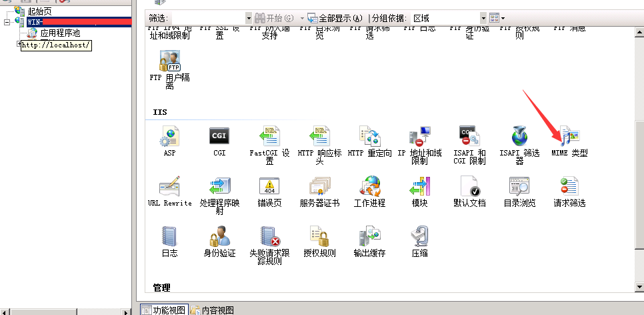Open ISAPI 和 CGI 限制 icon
The image size is (644, 315).
click(x=469, y=136)
